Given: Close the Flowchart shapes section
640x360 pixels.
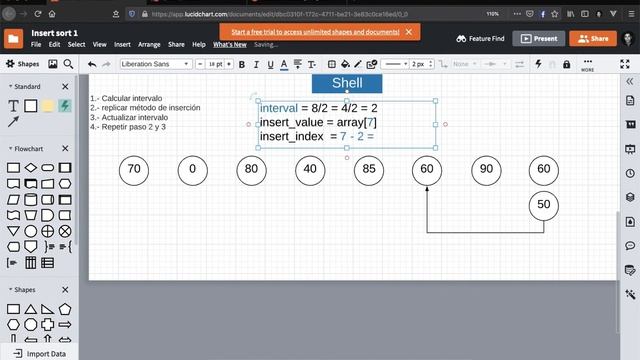Looking at the screenshot, I should pyautogui.click(x=65, y=149).
